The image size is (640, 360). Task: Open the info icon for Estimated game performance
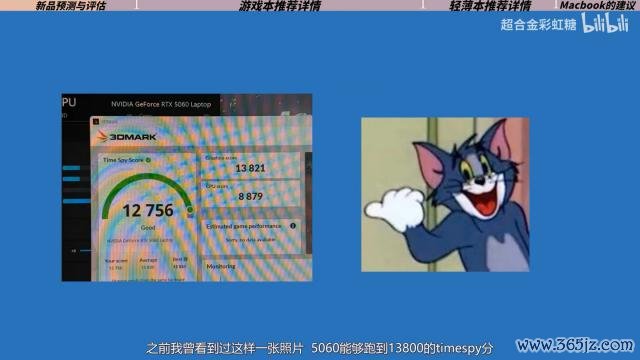pos(293,226)
